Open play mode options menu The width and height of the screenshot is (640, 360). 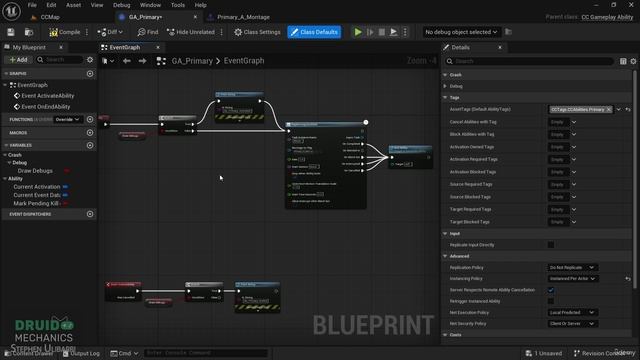click(405, 32)
